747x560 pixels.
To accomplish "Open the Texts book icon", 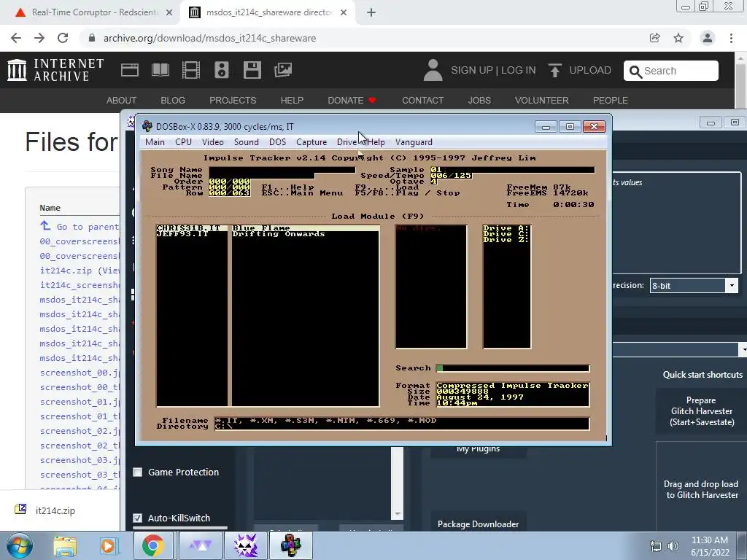I will (x=160, y=70).
